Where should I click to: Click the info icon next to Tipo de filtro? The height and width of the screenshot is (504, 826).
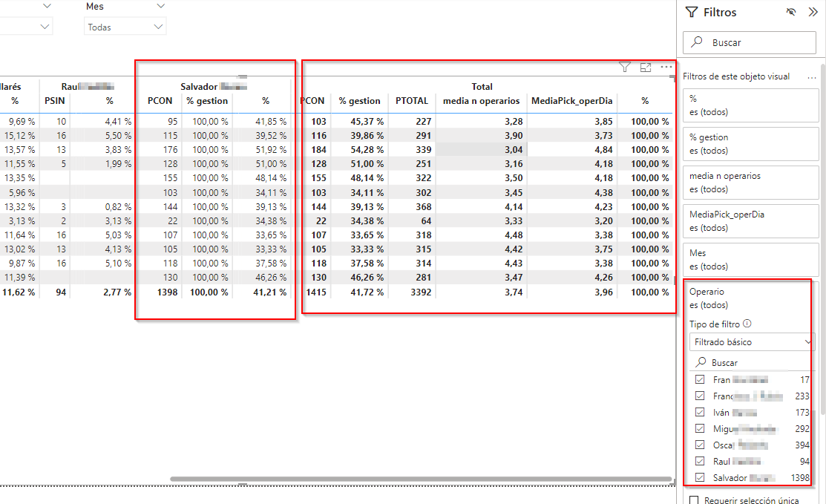(x=747, y=324)
